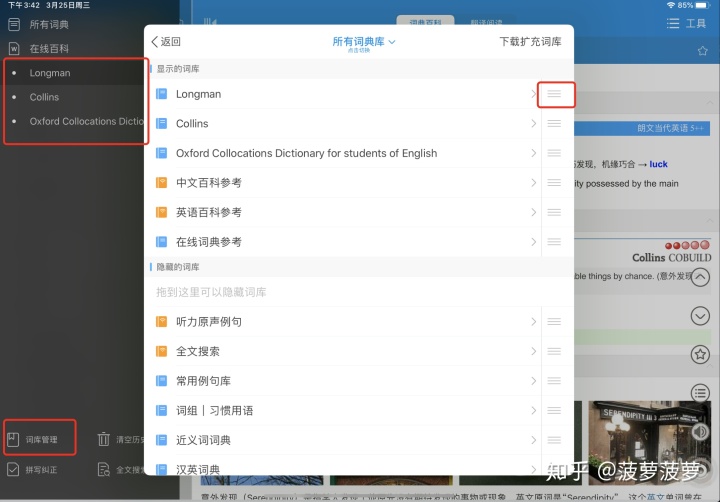This screenshot has height=502, width=720.
Task: Tap the favorite star in header
Action: pos(703,51)
